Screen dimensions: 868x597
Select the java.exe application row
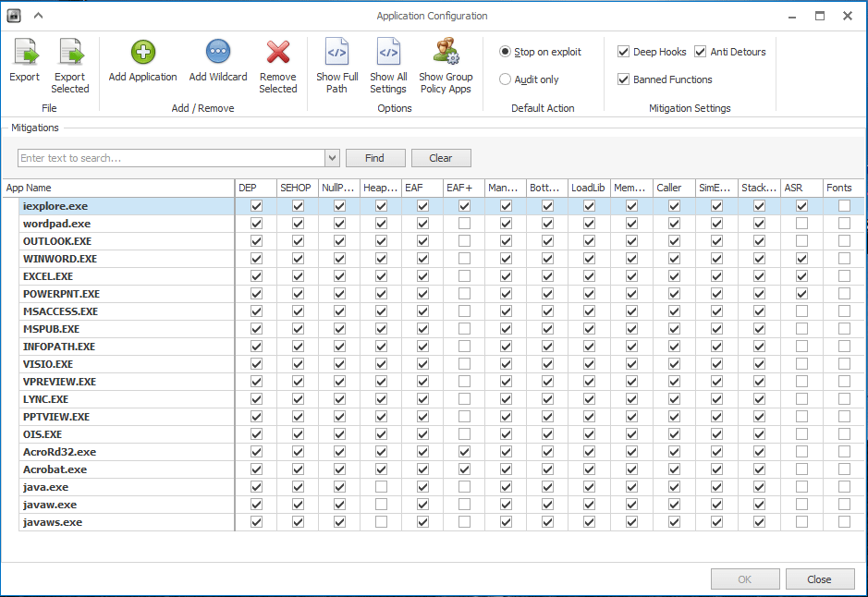click(x=46, y=487)
